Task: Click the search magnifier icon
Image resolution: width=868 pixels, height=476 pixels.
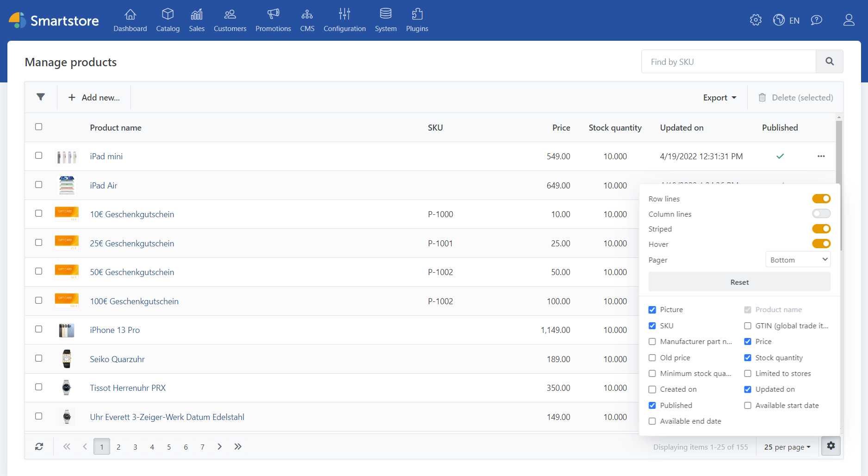Action: pos(830,62)
